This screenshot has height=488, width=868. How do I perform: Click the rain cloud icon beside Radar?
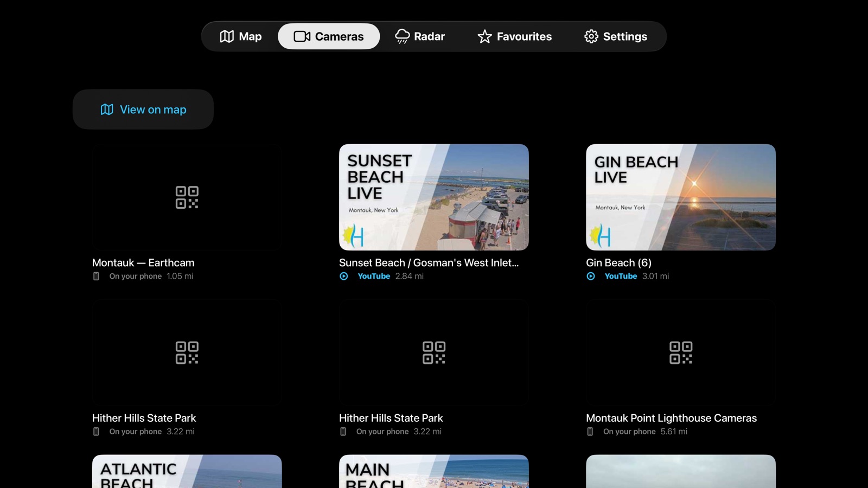coord(403,36)
